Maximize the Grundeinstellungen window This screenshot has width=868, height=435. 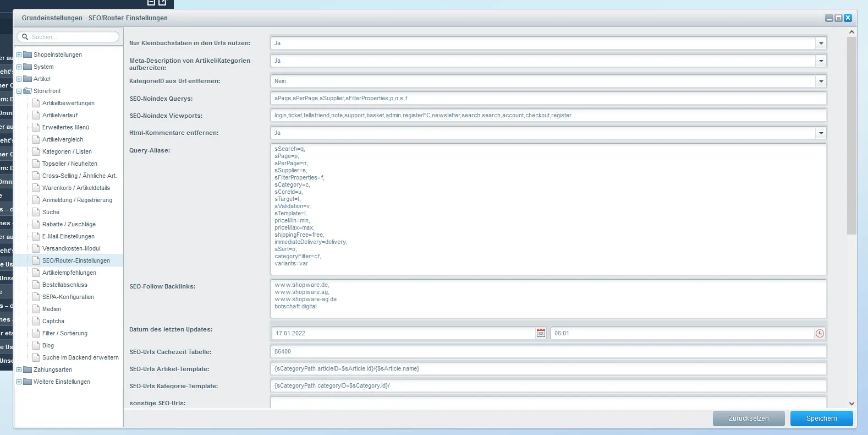pos(838,18)
